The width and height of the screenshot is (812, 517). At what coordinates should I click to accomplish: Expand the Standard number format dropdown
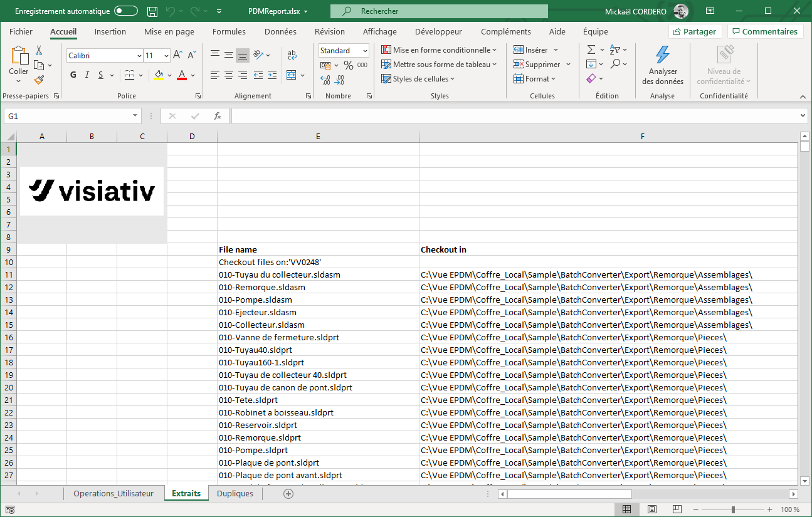(365, 51)
